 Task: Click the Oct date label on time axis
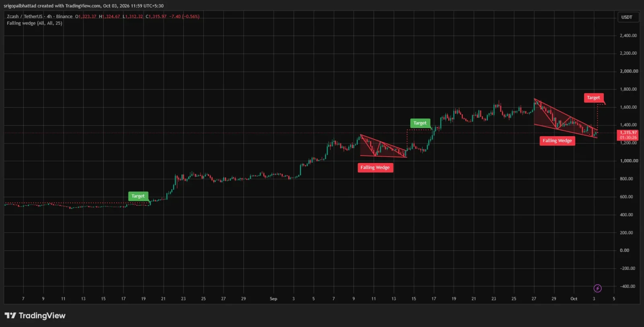(574, 299)
